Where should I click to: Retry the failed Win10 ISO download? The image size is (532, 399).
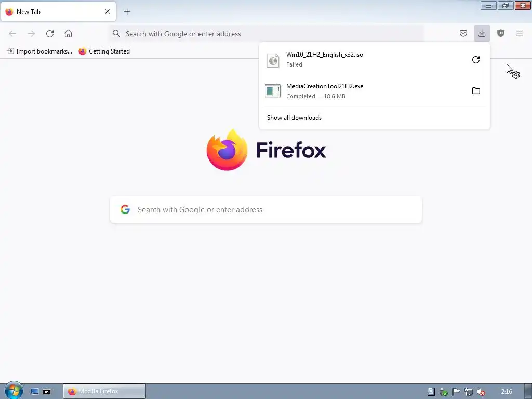tap(476, 60)
